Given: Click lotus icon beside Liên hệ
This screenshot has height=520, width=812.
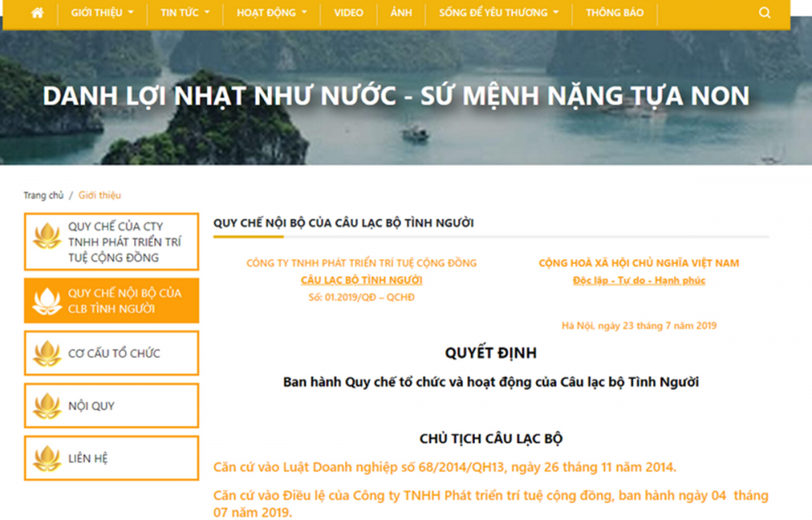Looking at the screenshot, I should [x=47, y=458].
